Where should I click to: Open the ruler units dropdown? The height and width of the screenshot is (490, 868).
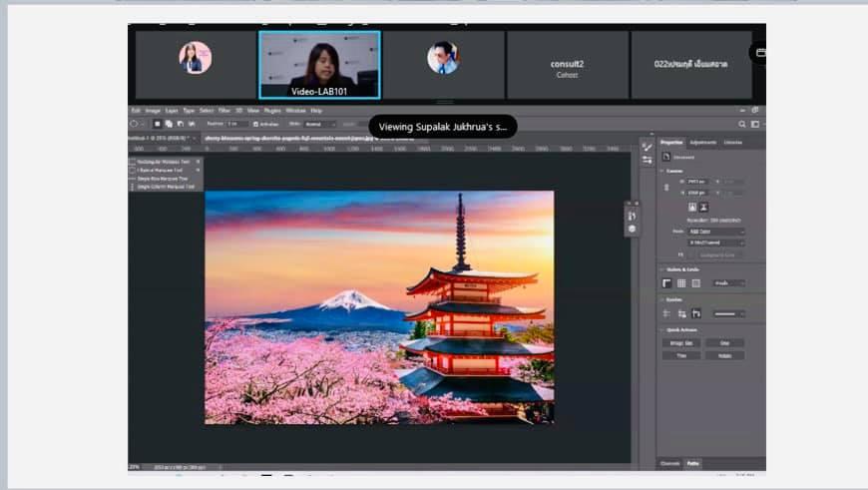pyautogui.click(x=728, y=283)
